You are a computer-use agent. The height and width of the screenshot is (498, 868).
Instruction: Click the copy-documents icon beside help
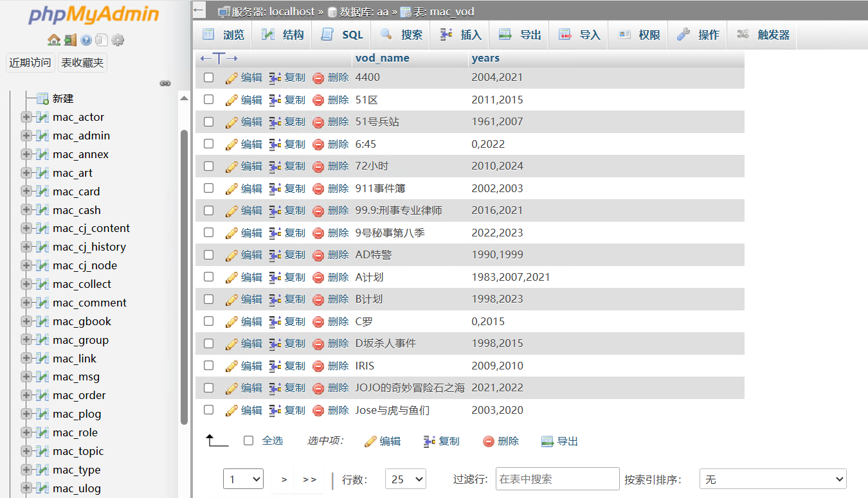(102, 40)
